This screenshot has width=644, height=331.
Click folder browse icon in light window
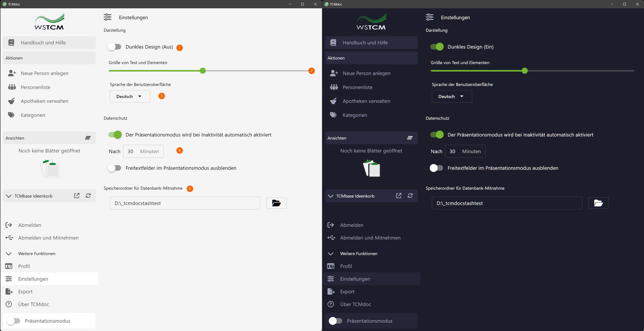tap(276, 203)
